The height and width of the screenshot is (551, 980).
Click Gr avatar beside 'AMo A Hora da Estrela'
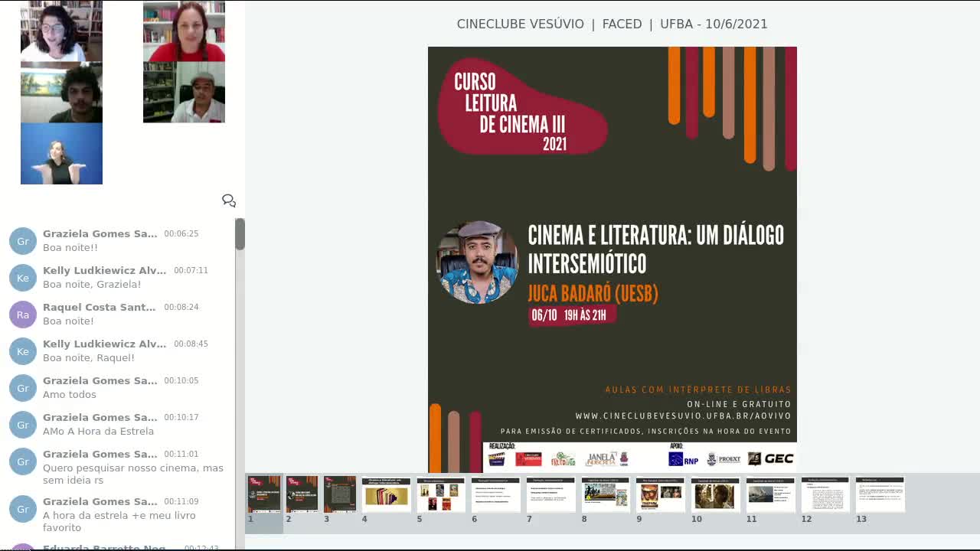[23, 425]
